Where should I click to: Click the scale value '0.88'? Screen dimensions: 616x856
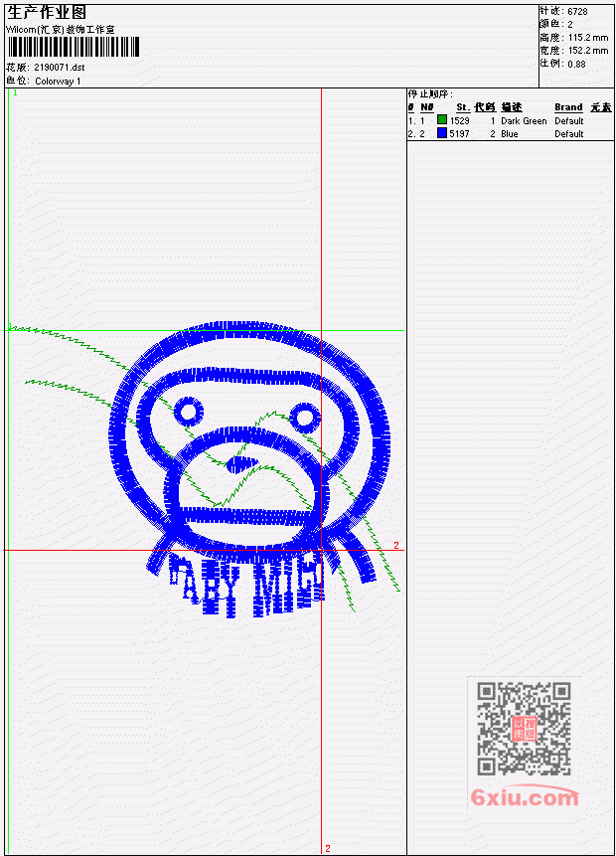pyautogui.click(x=576, y=64)
